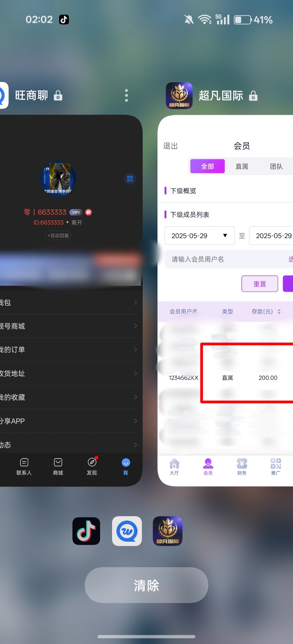This screenshot has width=293, height=644.
Task: Sort by 存款(元) column arrows
Action: pyautogui.click(x=279, y=312)
